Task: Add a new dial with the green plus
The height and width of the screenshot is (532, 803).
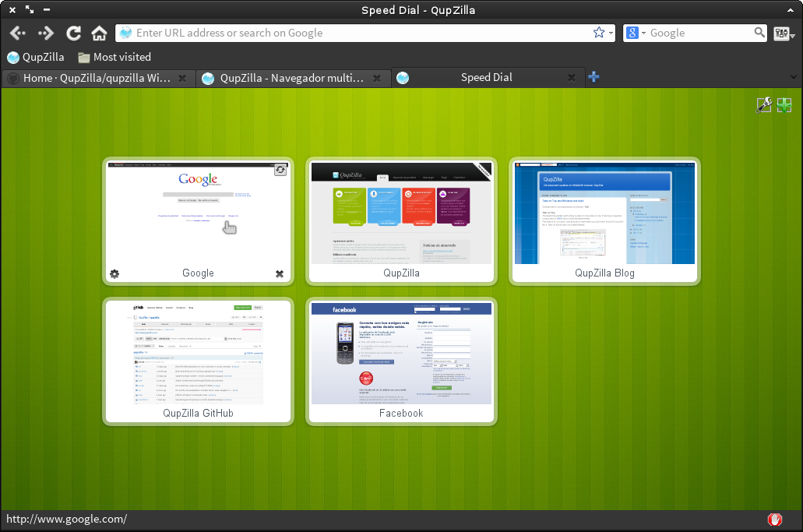Action: click(784, 105)
